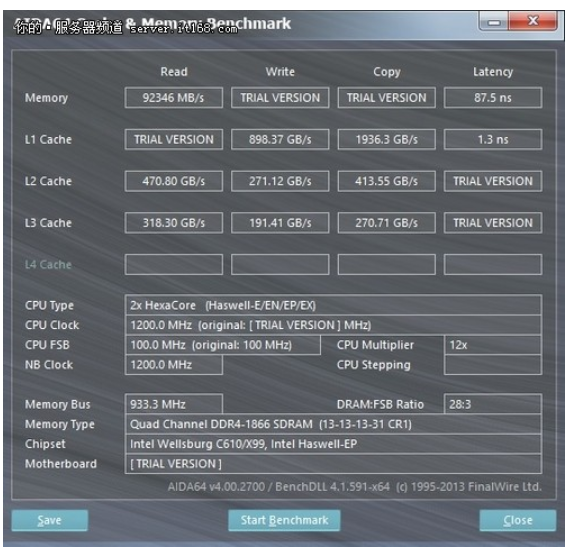Click the L1 Cache row label

[48, 139]
